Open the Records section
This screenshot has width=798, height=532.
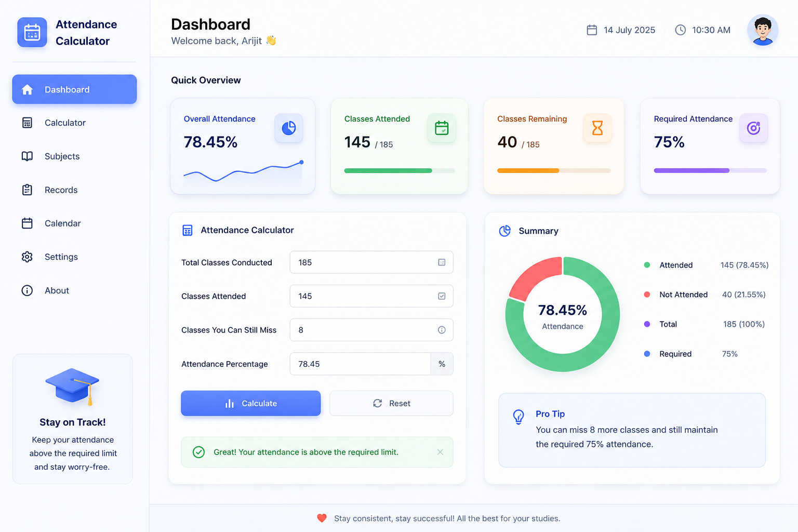point(74,190)
